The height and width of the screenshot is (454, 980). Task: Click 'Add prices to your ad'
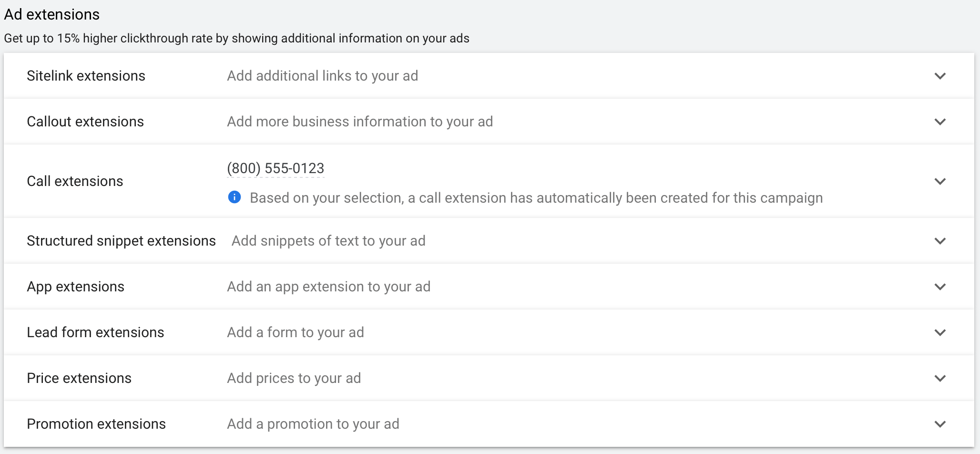point(294,378)
